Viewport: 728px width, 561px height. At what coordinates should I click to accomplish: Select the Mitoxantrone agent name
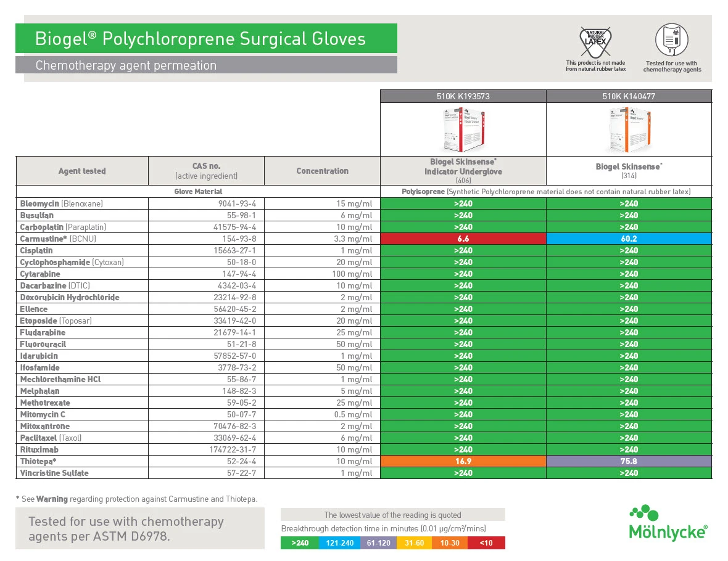[45, 426]
